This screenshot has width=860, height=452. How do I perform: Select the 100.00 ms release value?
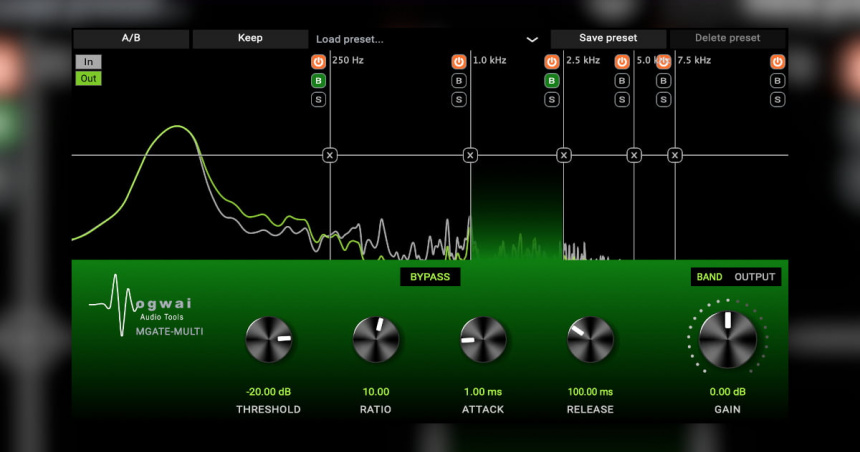(590, 392)
